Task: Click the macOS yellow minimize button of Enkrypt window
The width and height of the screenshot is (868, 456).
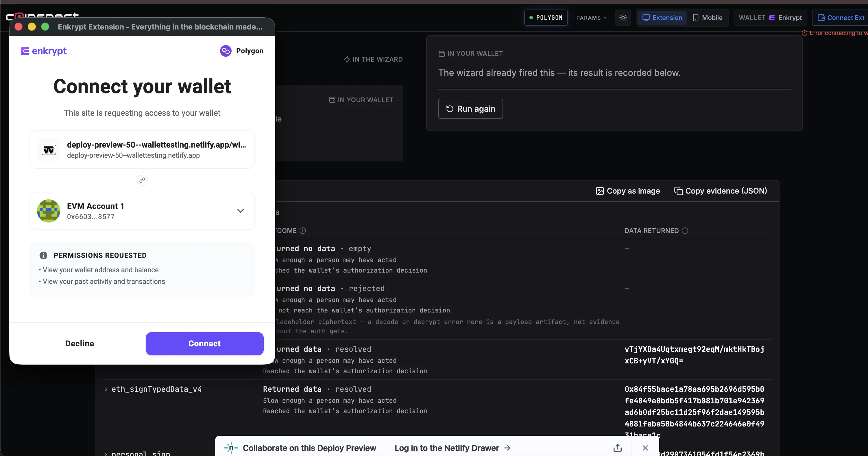Action: (32, 27)
